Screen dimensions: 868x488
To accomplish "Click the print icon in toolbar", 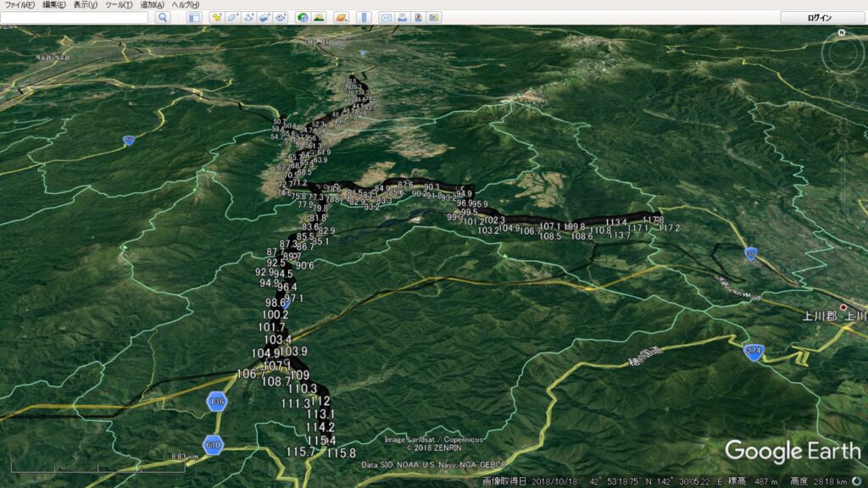I will click(403, 17).
